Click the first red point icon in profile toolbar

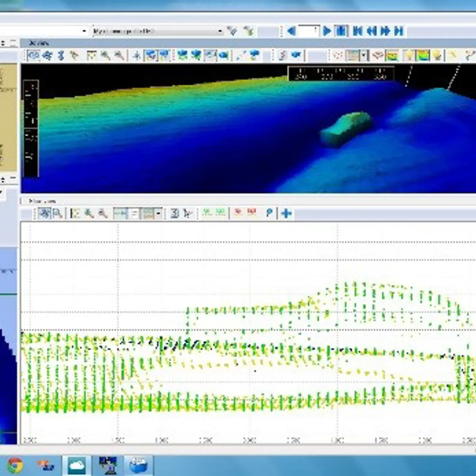(x=238, y=213)
